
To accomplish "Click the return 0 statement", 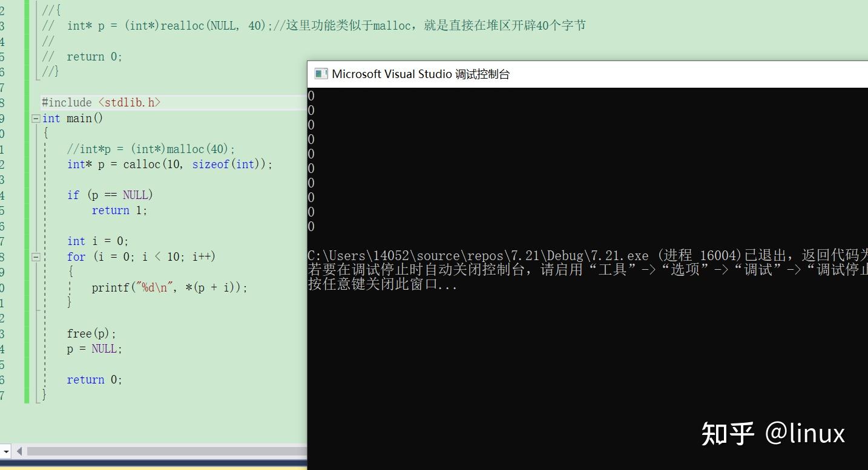I will coord(94,379).
